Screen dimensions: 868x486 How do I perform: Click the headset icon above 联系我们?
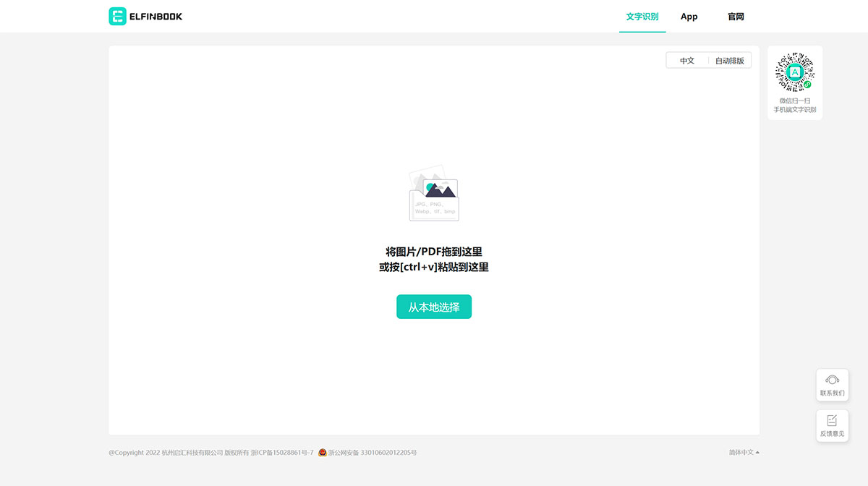(x=832, y=380)
